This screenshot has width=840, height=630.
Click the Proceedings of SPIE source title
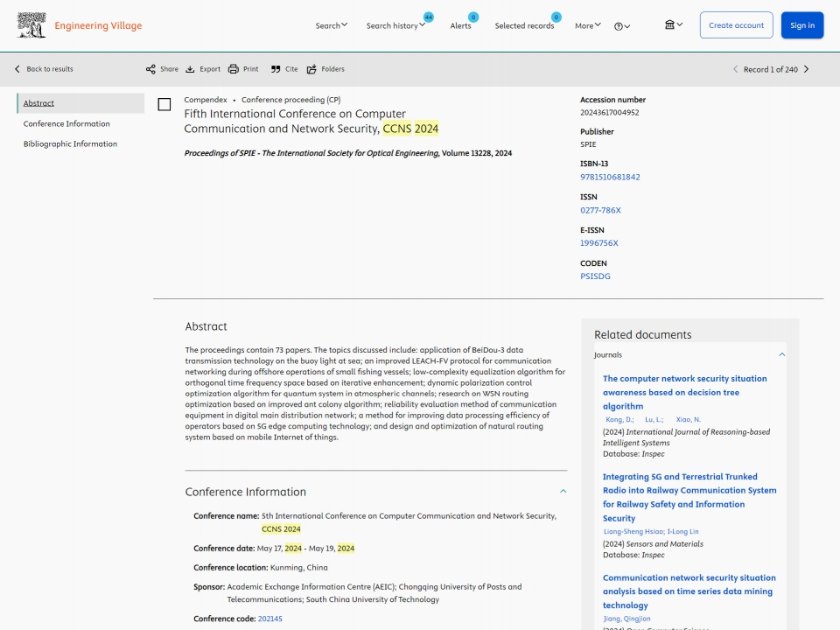click(x=311, y=153)
